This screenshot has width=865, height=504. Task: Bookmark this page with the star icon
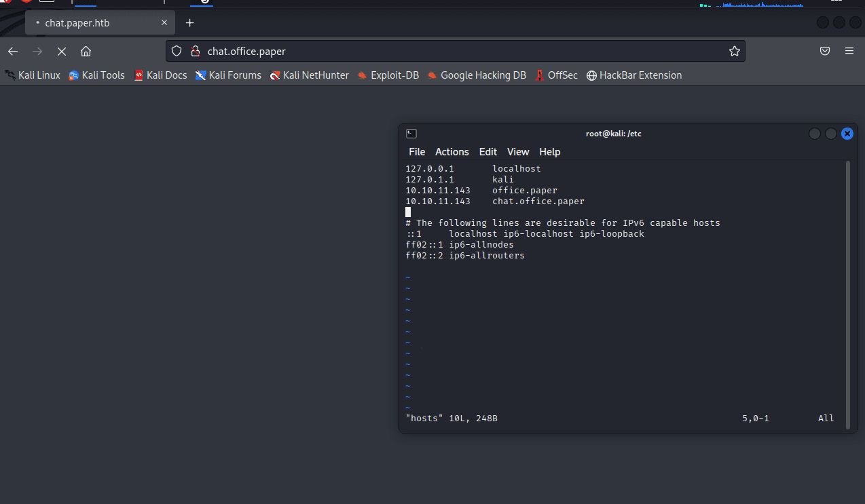(x=734, y=52)
